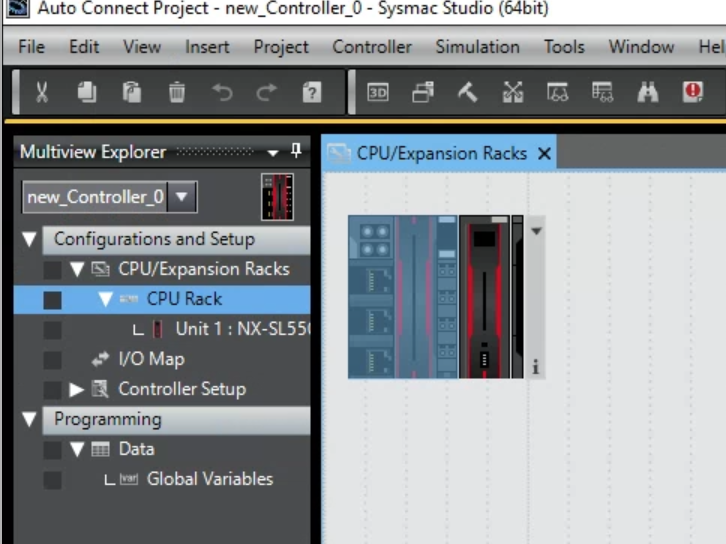The image size is (726, 544).
Task: Toggle the square beside Data
Action: [x=52, y=450]
